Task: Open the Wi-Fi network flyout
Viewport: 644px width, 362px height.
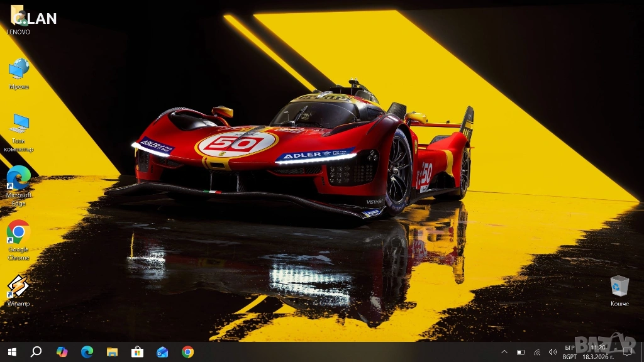Action: [537, 352]
